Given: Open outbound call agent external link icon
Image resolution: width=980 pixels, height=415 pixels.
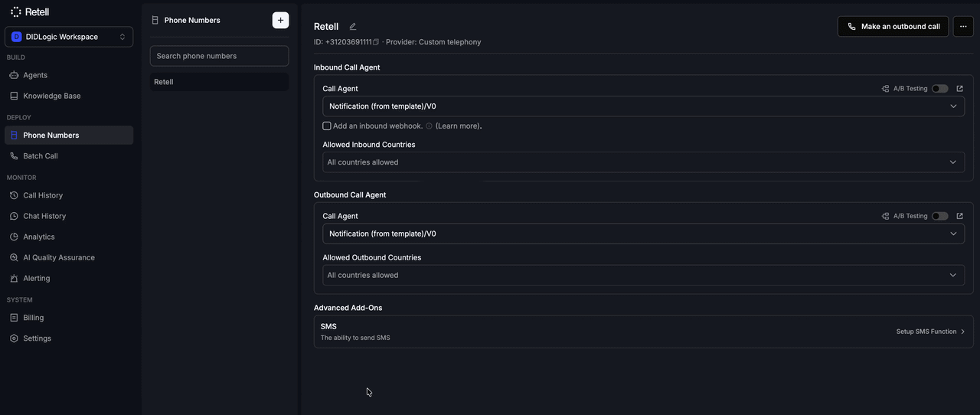Looking at the screenshot, I should pos(960,216).
